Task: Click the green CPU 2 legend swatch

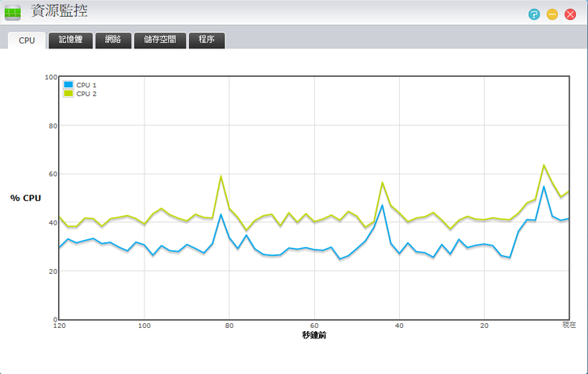Action: pos(68,94)
